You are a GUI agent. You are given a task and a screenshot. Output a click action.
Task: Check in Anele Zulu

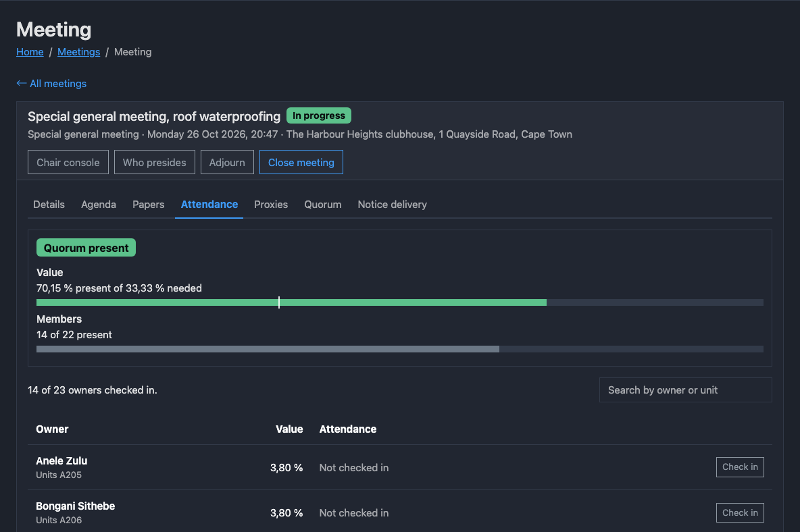(x=740, y=467)
